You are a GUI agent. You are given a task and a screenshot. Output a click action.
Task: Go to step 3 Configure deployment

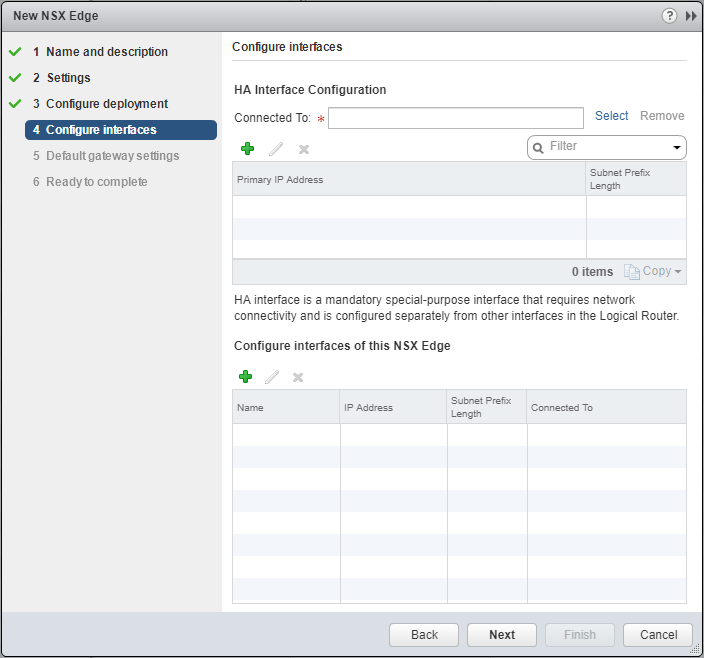click(x=106, y=104)
